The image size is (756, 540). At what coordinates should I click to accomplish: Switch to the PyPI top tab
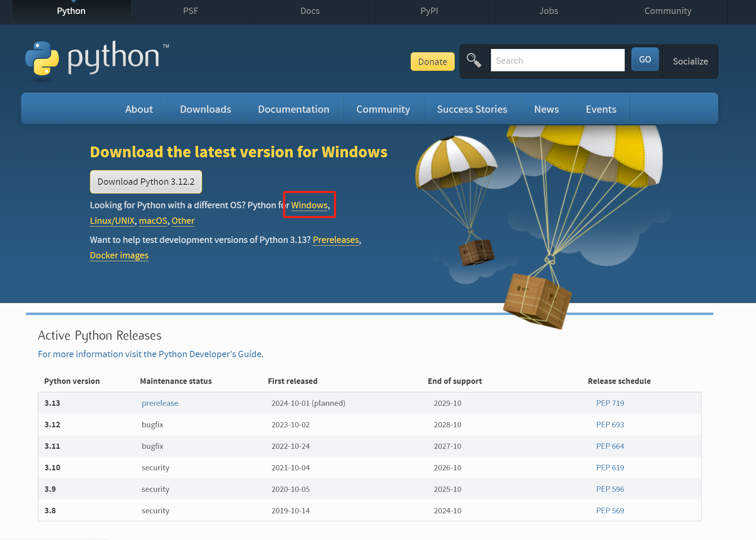(429, 11)
